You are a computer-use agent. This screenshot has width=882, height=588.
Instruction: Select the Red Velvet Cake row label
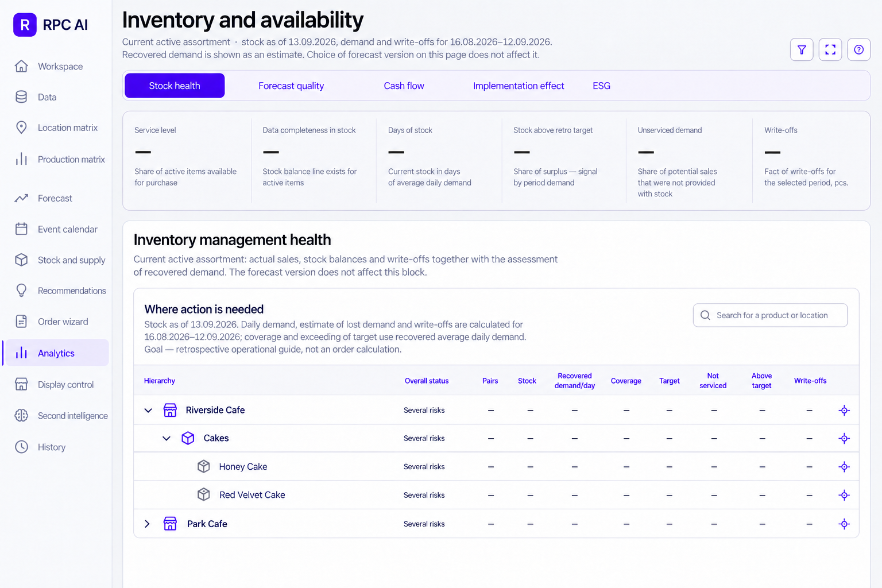click(x=252, y=495)
